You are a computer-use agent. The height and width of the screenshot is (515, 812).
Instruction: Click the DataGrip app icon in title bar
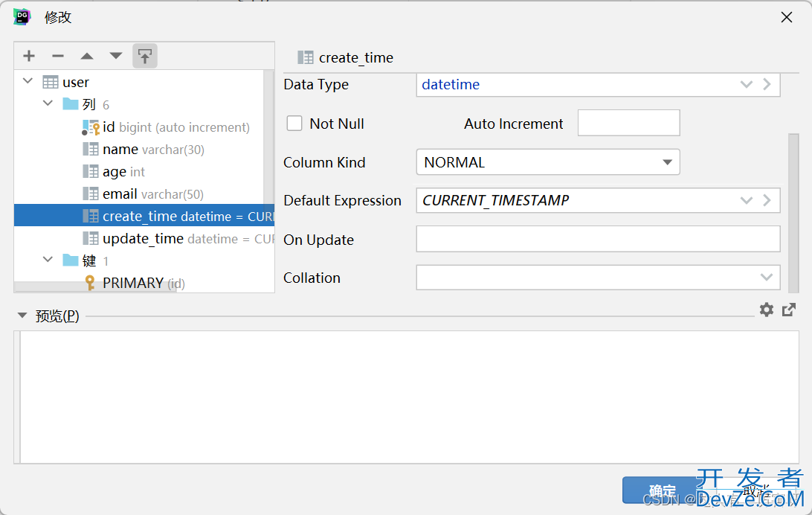coord(22,17)
